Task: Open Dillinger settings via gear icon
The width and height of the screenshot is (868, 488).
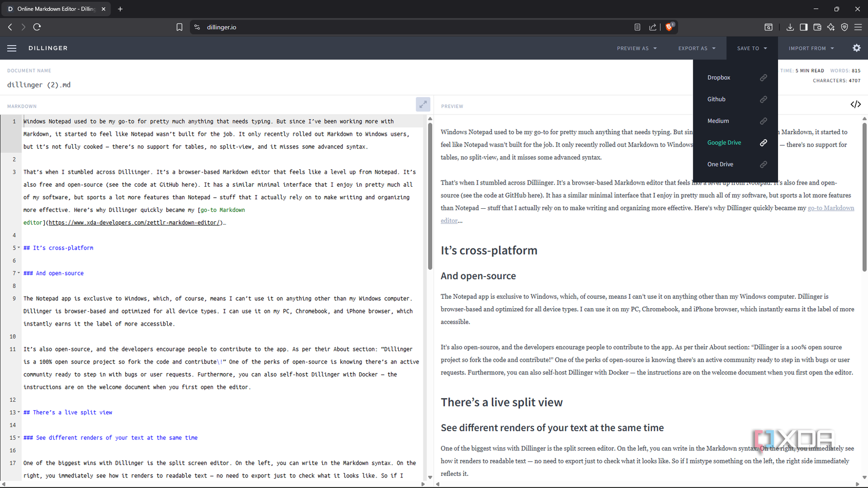Action: [x=856, y=48]
